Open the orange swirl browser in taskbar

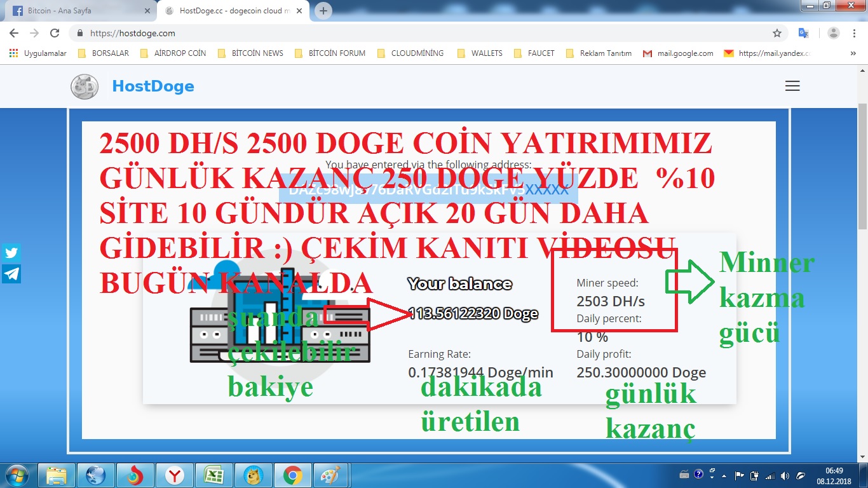click(x=135, y=475)
